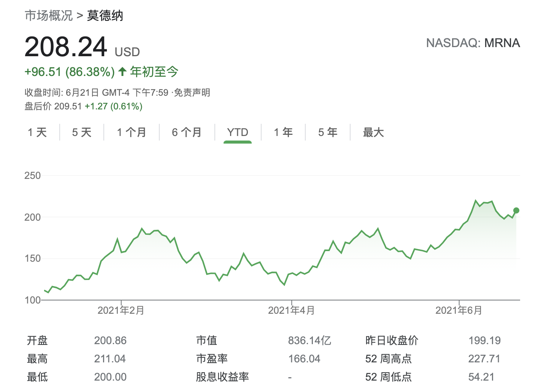Click the 股息收益率 label
The height and width of the screenshot is (392, 549).
point(222,377)
